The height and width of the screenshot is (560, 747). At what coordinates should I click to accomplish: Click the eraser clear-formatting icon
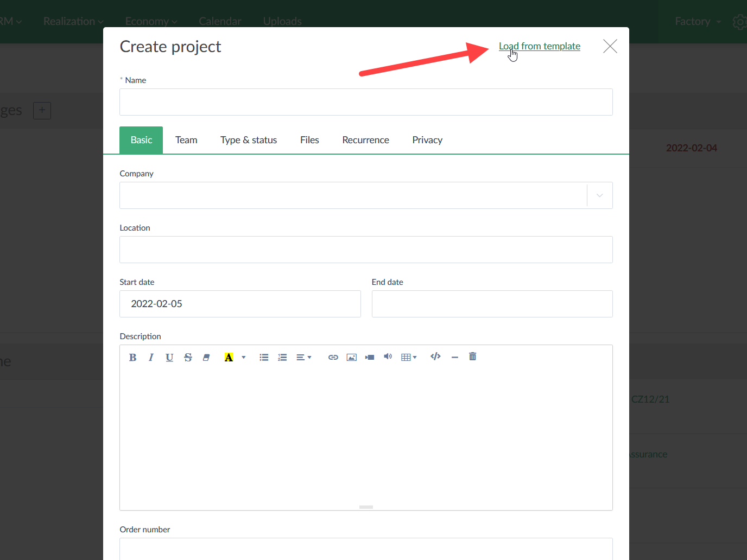click(x=206, y=357)
